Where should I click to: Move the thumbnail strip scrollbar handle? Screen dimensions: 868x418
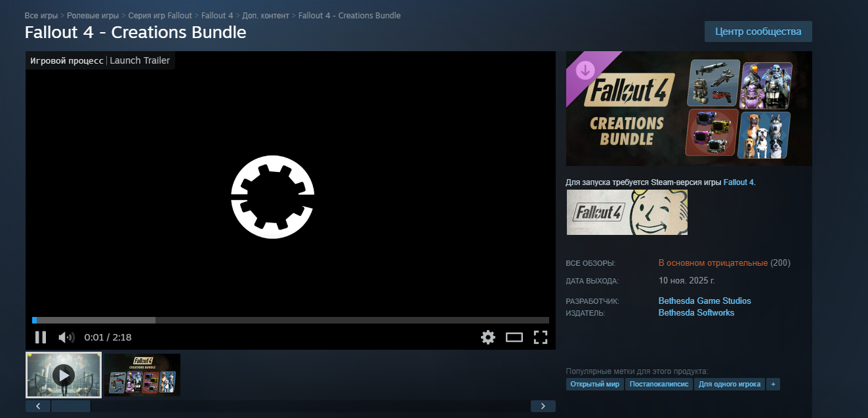pyautogui.click(x=71, y=406)
